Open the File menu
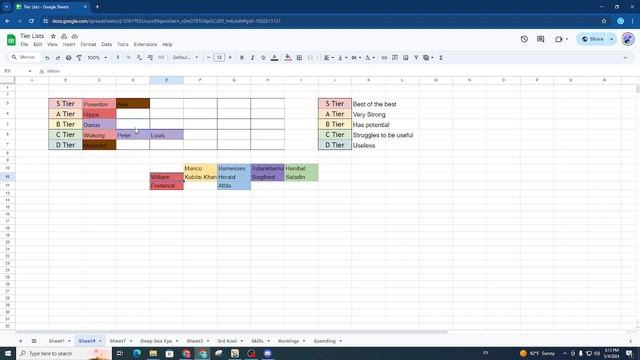The height and width of the screenshot is (360, 640). tap(24, 44)
